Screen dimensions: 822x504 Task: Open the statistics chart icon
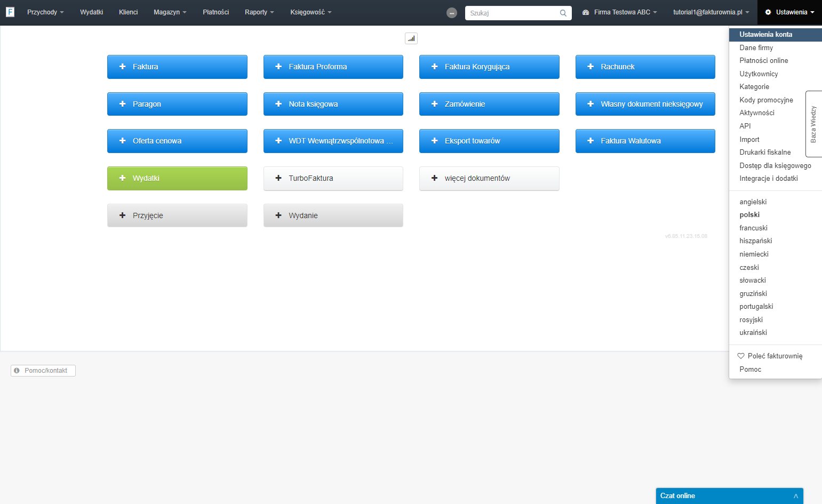click(411, 38)
